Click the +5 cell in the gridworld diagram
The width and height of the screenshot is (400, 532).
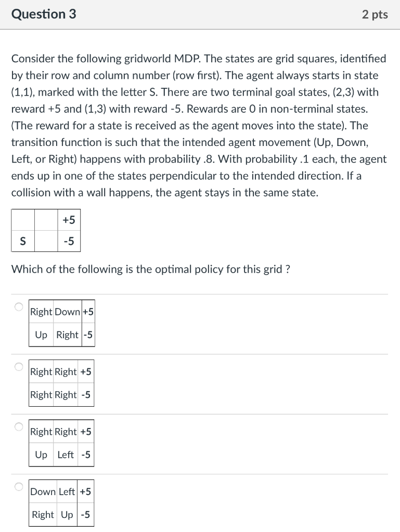click(69, 219)
